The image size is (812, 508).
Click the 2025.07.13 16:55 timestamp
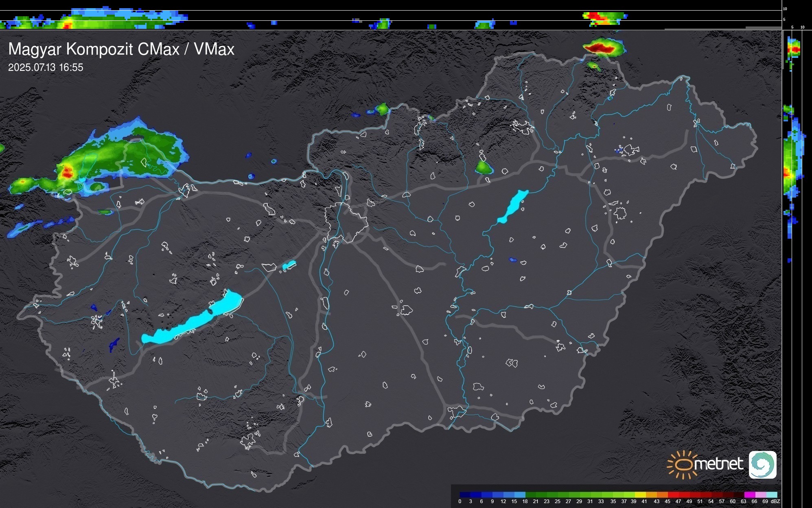pos(46,67)
